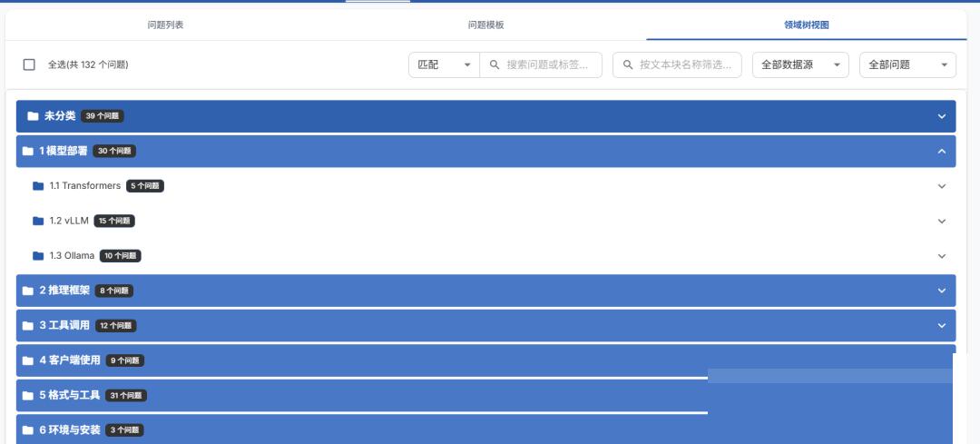Screen dimensions: 980x444
Task: Click the 5 格式与工具 folder icon
Action: coord(27,396)
